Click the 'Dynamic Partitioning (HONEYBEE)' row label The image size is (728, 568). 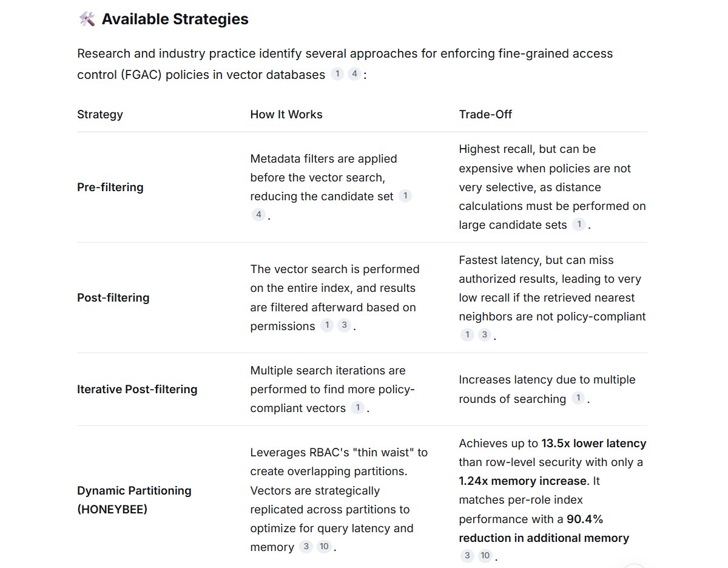coord(134,500)
